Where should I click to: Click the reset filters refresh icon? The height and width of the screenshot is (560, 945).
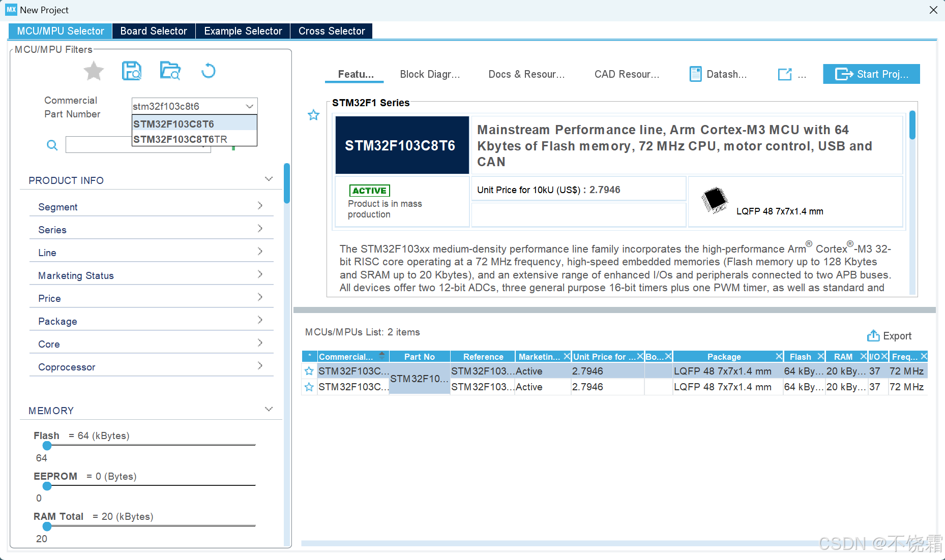209,71
